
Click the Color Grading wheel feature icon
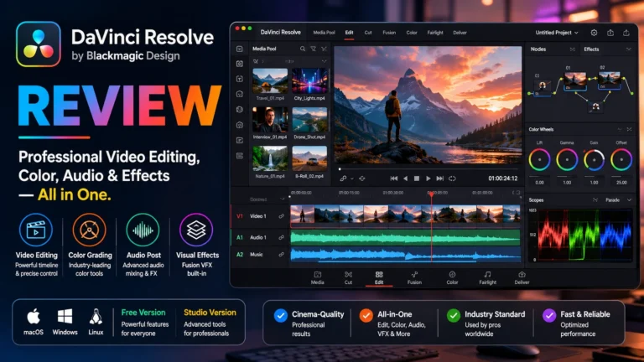[x=90, y=230]
